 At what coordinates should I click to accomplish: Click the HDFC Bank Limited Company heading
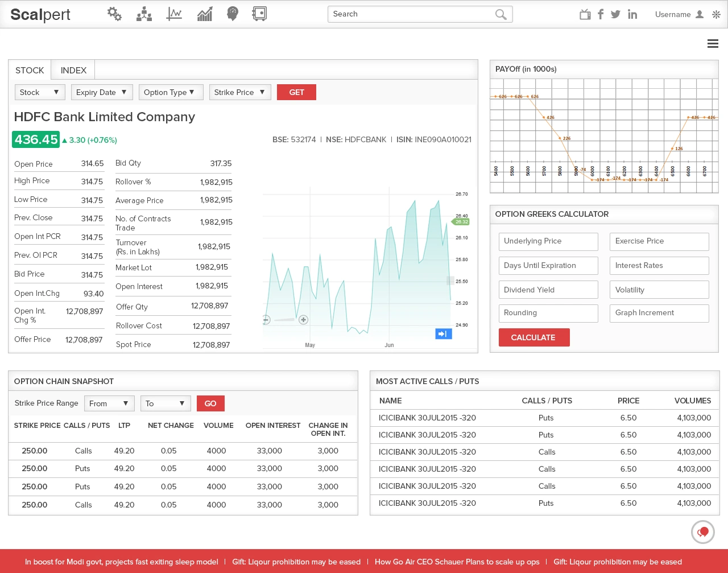[x=105, y=117]
